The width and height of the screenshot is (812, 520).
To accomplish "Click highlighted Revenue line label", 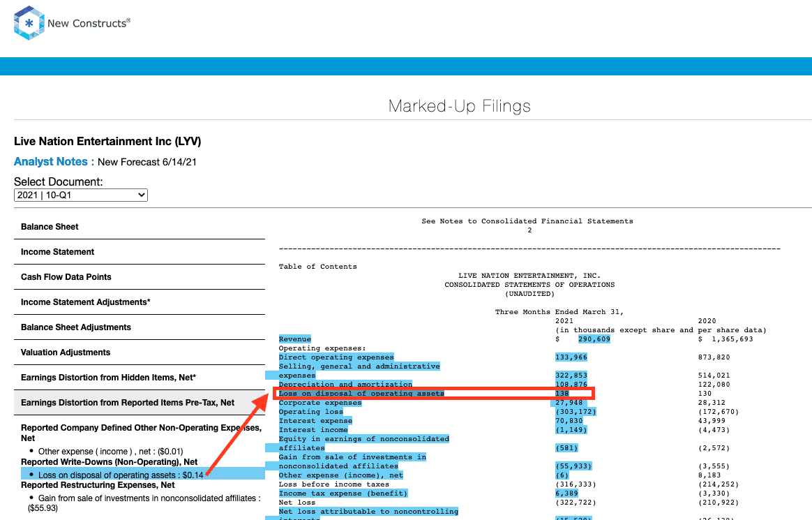I will (294, 339).
